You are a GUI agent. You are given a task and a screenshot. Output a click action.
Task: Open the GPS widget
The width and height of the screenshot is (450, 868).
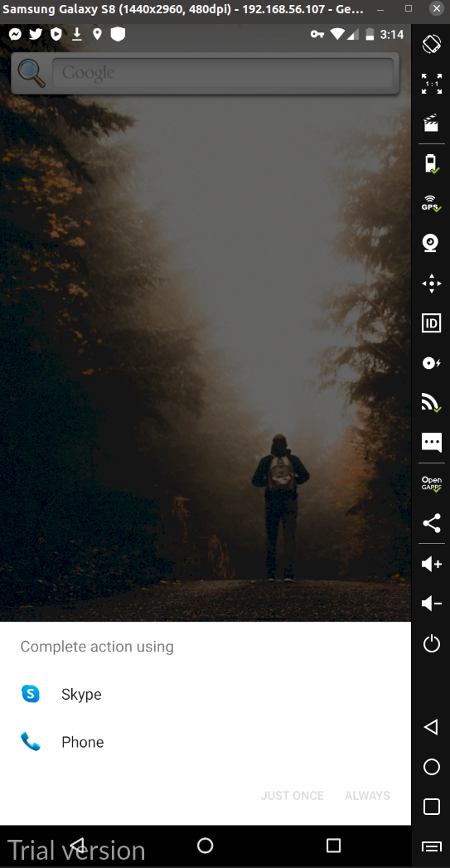point(431,204)
